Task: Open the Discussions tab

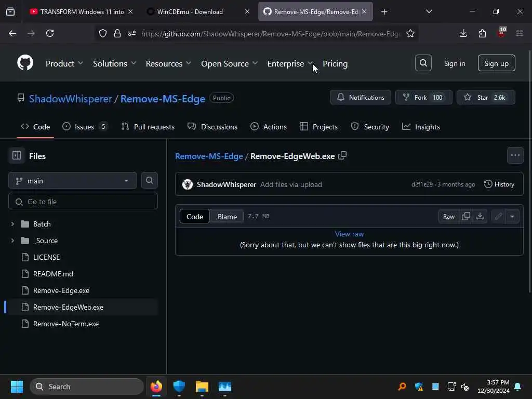Action: pyautogui.click(x=212, y=127)
